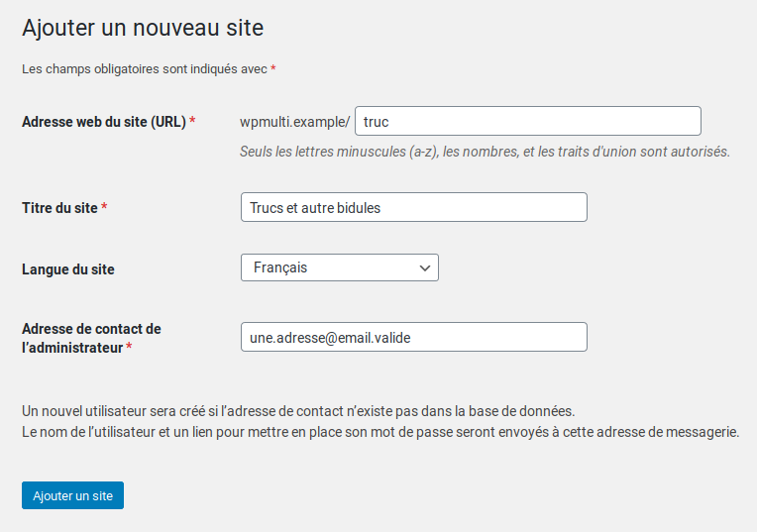757x532 pixels.
Task: Focus the site title field "Trucs et autre bidules"
Action: pyautogui.click(x=413, y=208)
